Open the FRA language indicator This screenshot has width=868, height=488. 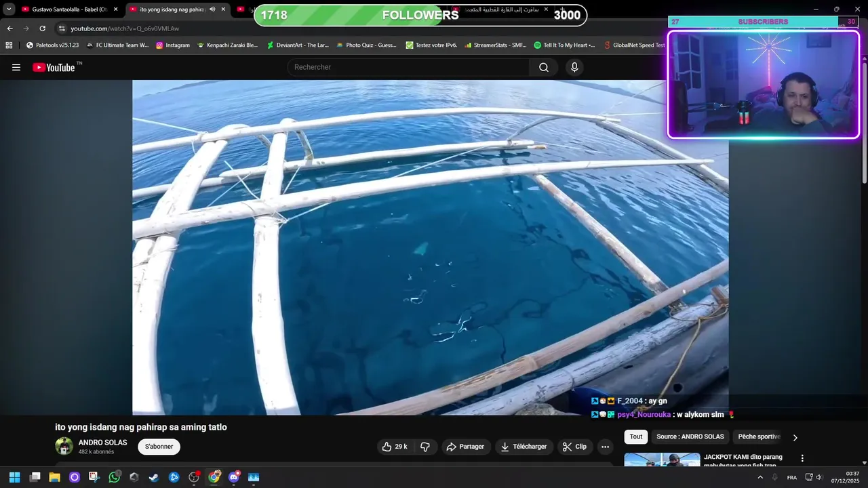(x=792, y=477)
